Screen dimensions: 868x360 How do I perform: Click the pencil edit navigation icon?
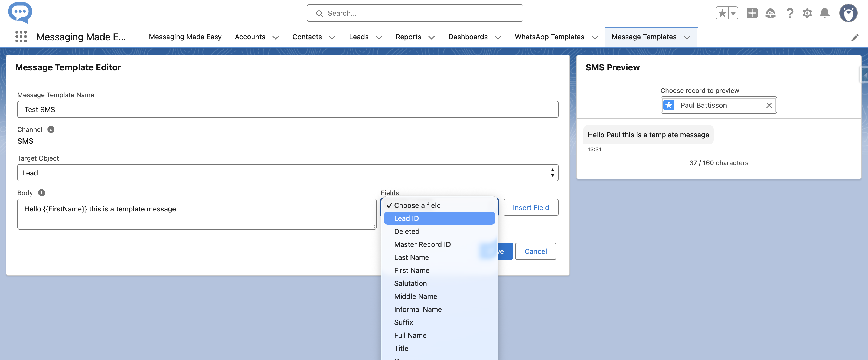point(854,37)
